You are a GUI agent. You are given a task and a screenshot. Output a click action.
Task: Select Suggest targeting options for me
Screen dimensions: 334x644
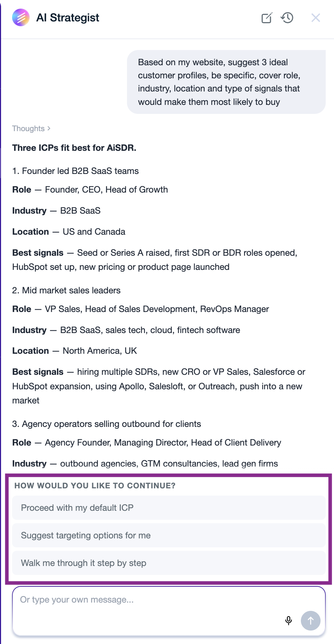coord(169,535)
